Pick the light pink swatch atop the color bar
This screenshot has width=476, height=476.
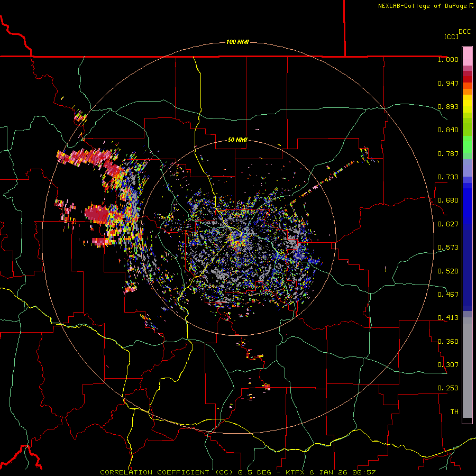(467, 57)
